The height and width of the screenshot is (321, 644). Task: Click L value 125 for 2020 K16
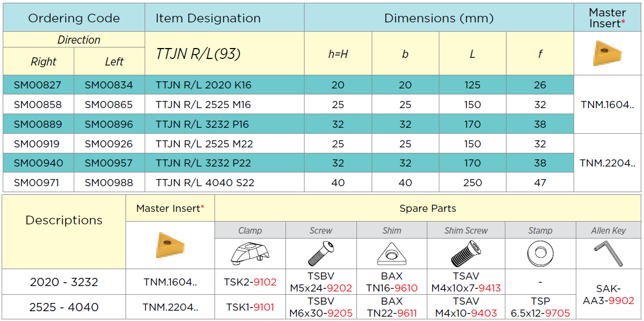pos(473,85)
